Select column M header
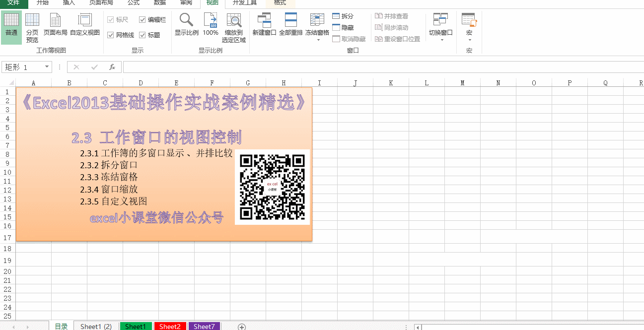 [x=462, y=83]
